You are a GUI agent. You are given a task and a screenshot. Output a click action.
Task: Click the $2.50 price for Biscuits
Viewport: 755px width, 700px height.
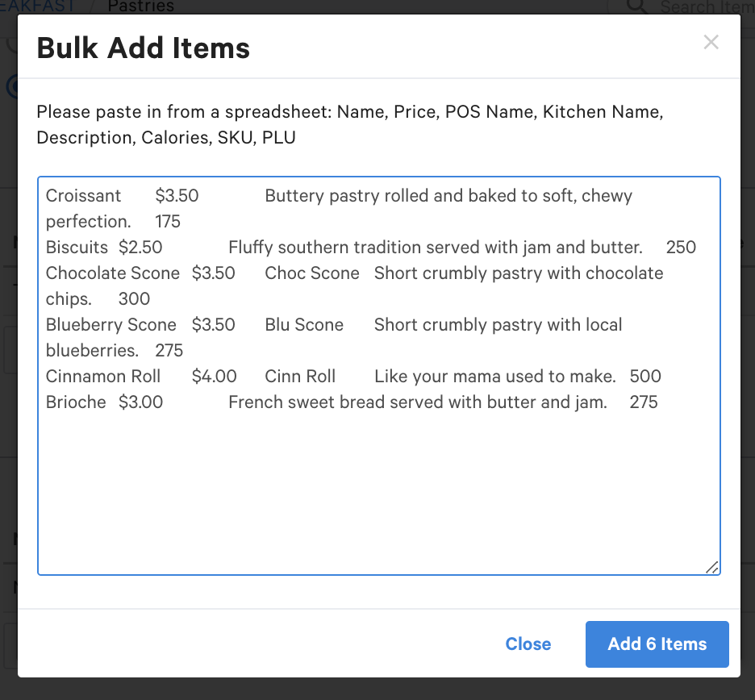click(140, 248)
